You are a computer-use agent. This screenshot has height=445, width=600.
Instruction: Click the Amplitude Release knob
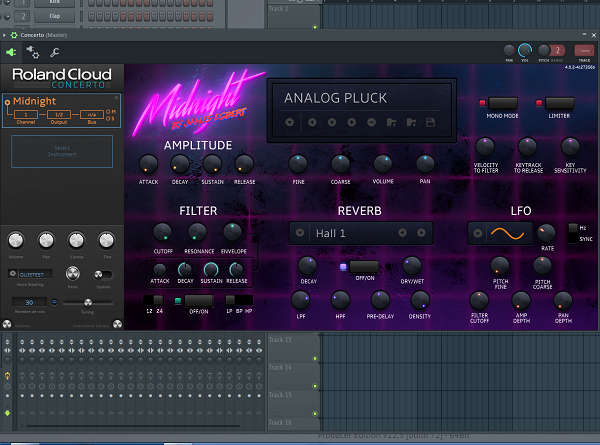(244, 165)
